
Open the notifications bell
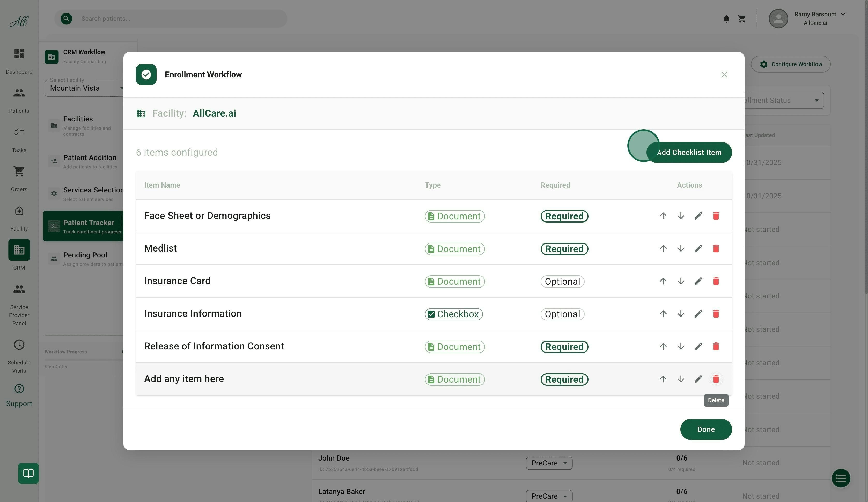click(726, 19)
